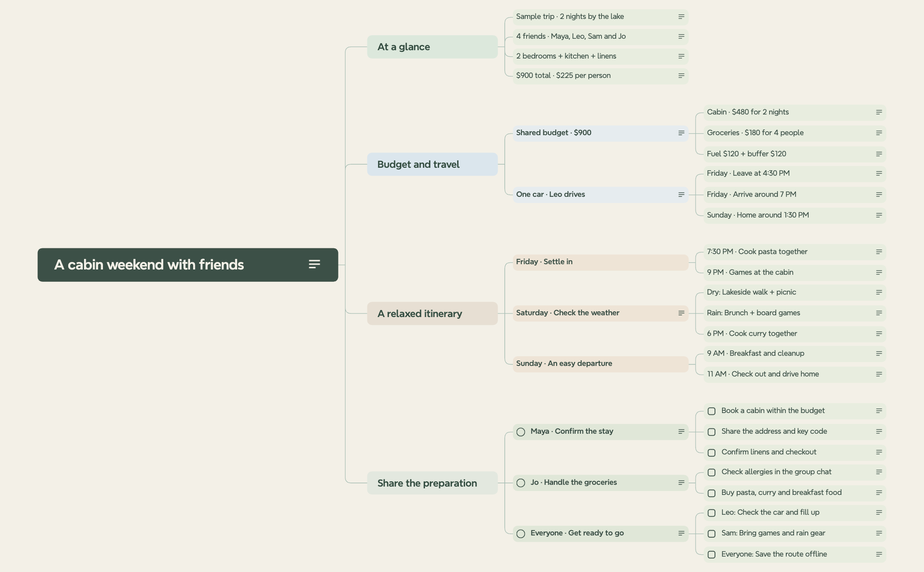Open note icon on Shared budget node
Viewport: 924px width, 572px height.
click(x=681, y=133)
